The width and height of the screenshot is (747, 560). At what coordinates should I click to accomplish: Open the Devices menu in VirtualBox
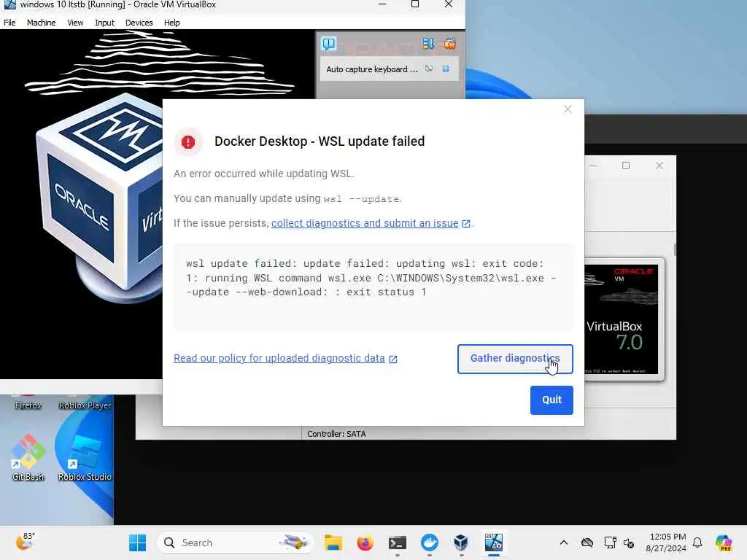click(139, 23)
